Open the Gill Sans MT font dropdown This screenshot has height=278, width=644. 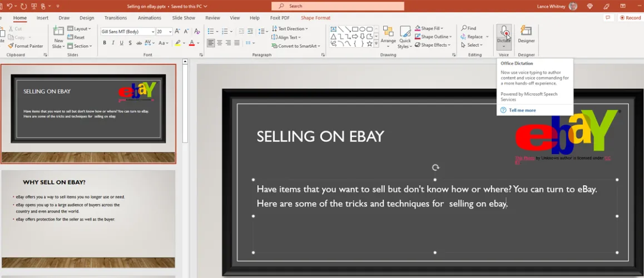tap(152, 32)
